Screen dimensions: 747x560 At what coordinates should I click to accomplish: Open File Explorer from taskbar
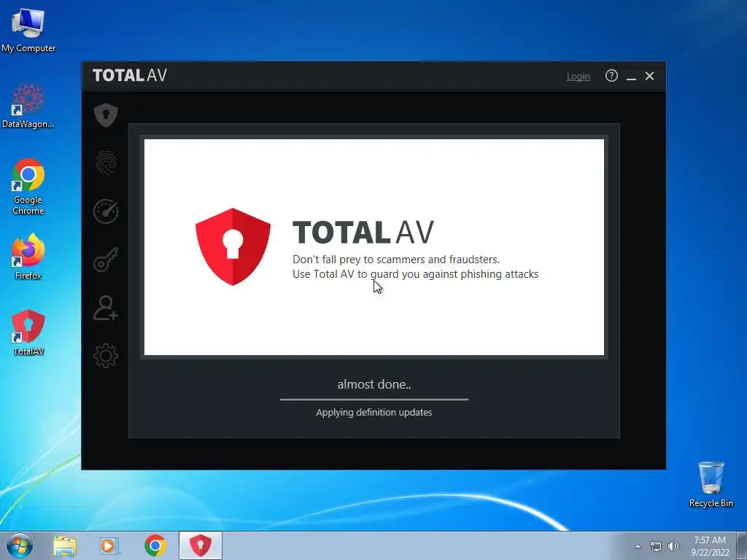(65, 546)
